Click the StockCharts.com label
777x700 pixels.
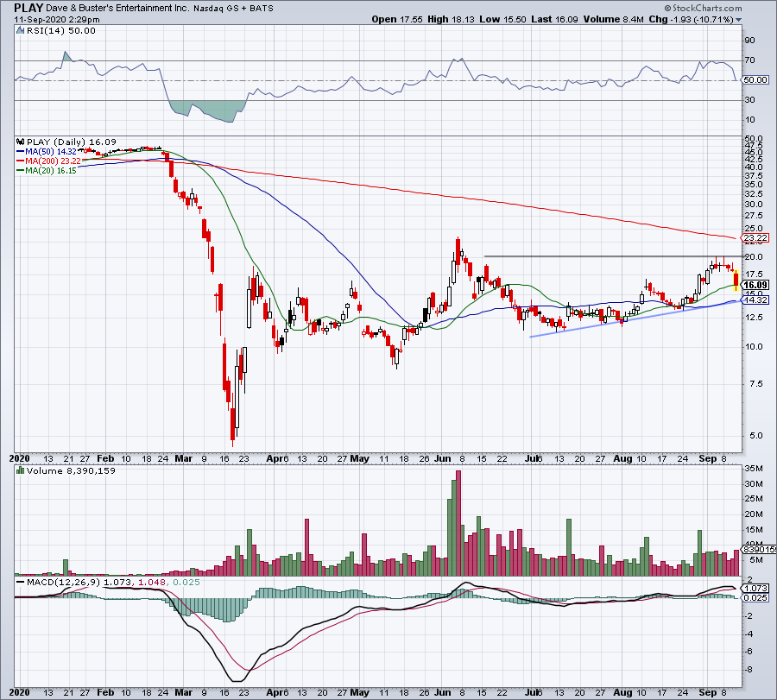point(703,8)
